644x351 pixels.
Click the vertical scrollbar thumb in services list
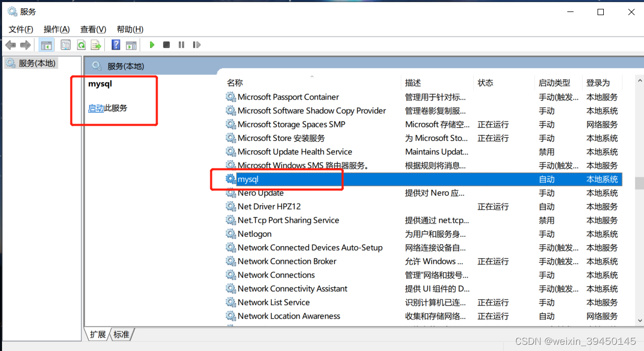(x=639, y=183)
